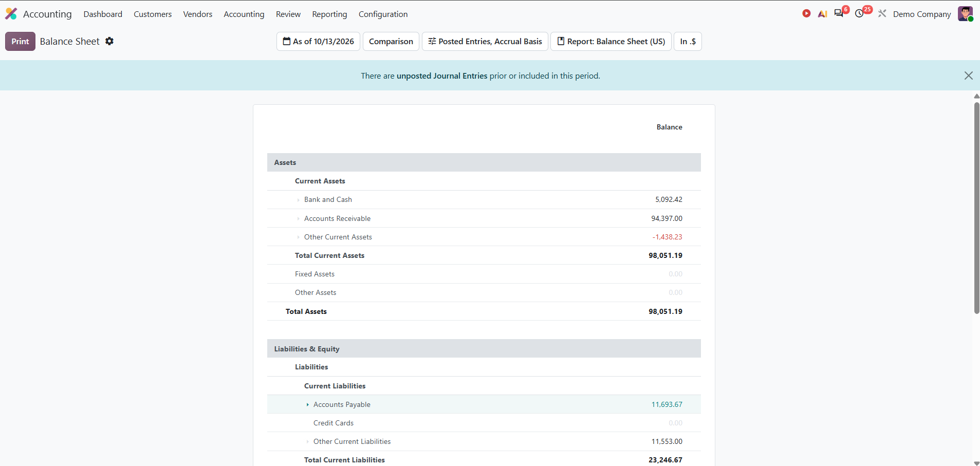Image resolution: width=980 pixels, height=466 pixels.
Task: Click the Print button
Action: point(20,42)
